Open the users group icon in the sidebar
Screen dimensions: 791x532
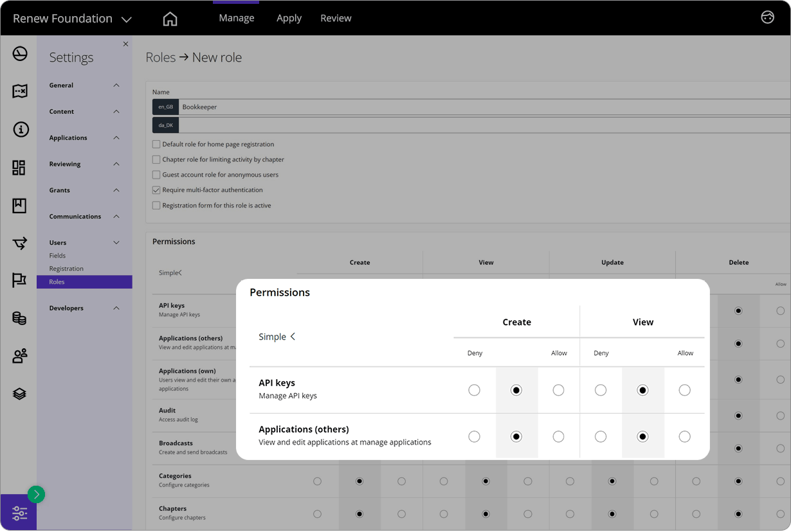pyautogui.click(x=19, y=355)
